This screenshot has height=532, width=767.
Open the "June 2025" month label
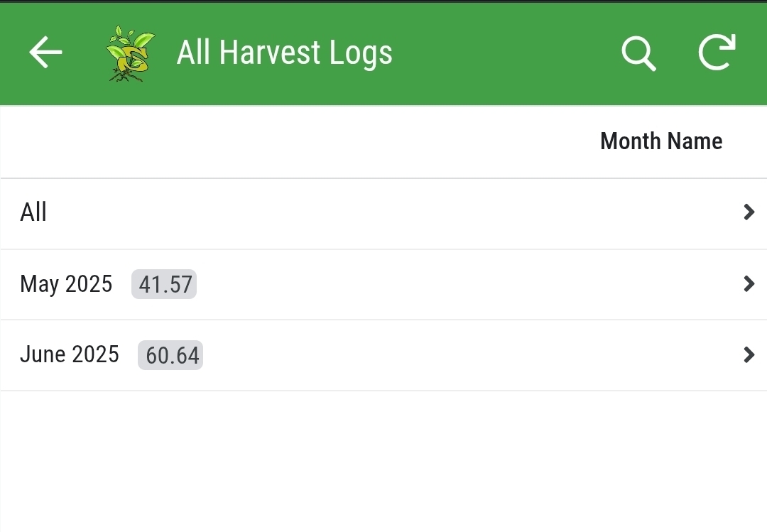click(70, 354)
